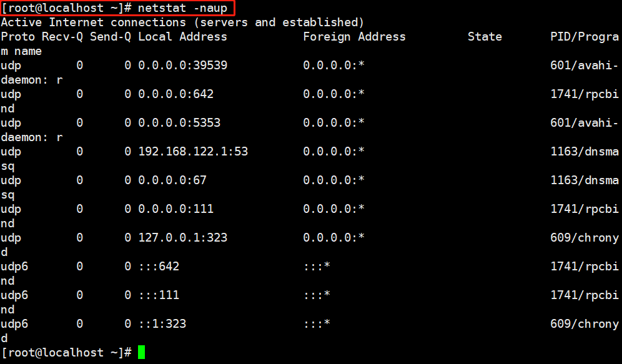The width and height of the screenshot is (622, 364).
Task: Click '609/chrony' in the 127.0.0.1:323 row
Action: (585, 237)
